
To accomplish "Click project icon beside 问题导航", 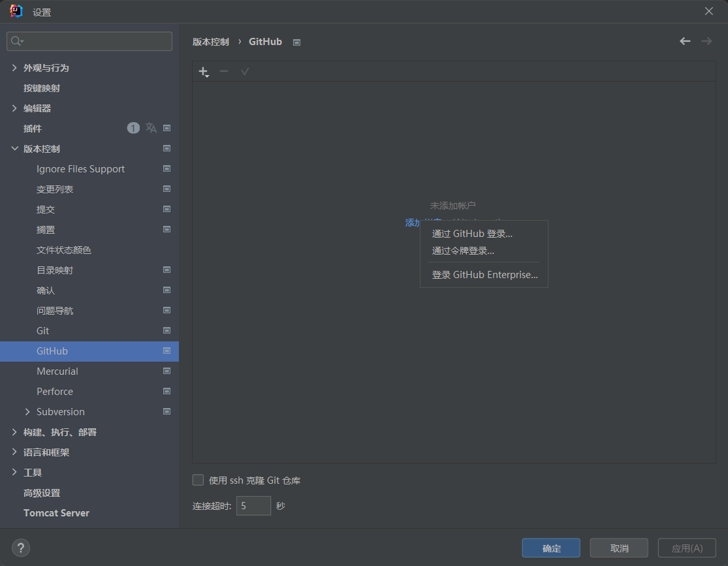I will 166,310.
